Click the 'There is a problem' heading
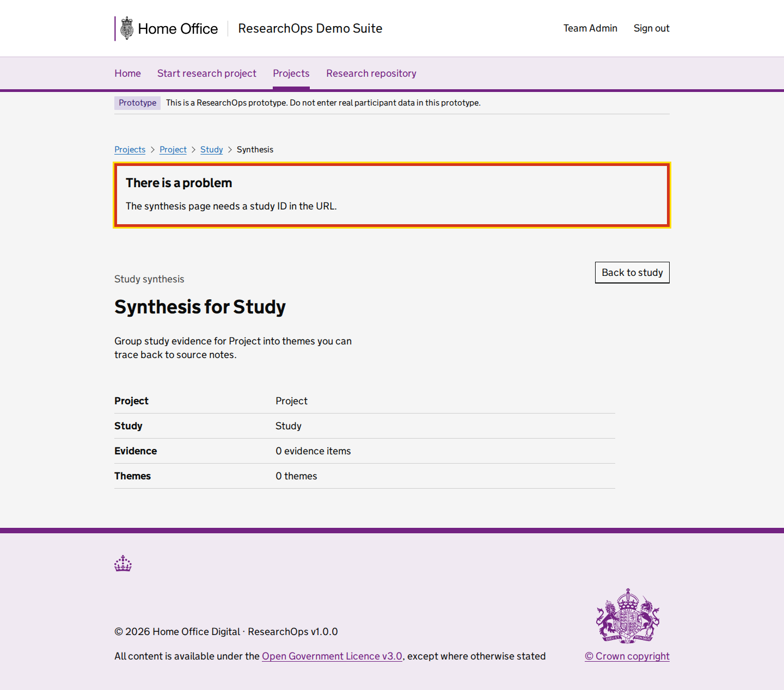 tap(179, 183)
